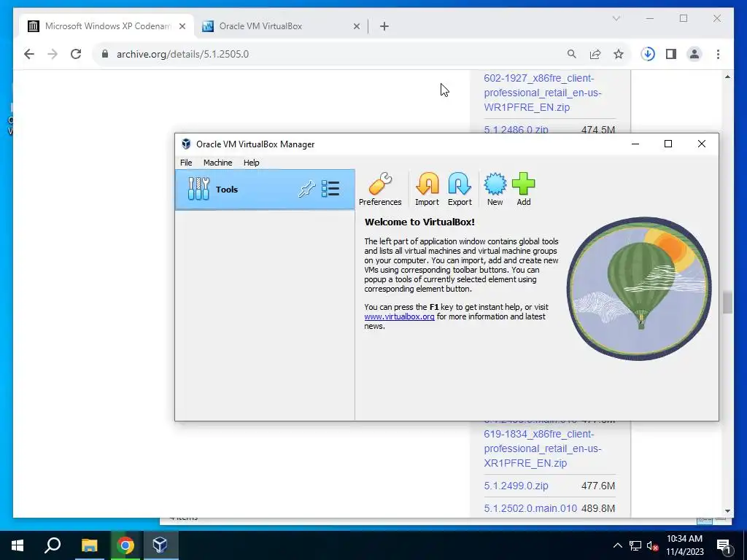The height and width of the screenshot is (560, 747).
Task: Go forward in Chrome
Action: (x=53, y=54)
